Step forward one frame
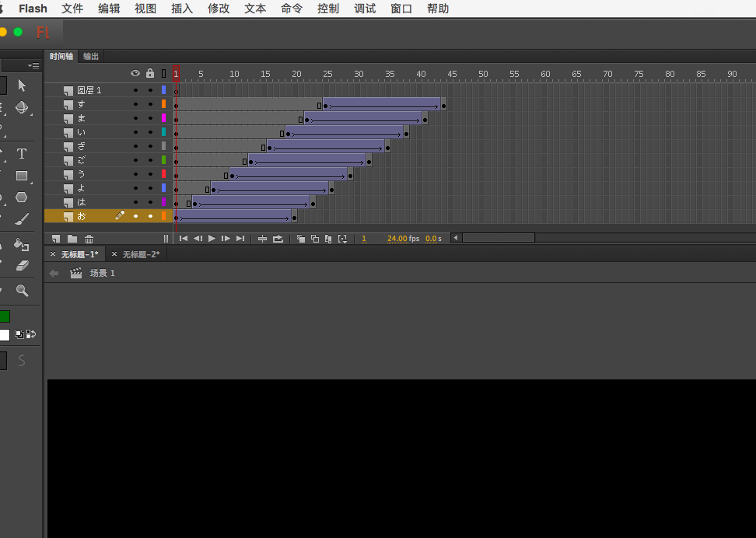 point(226,239)
